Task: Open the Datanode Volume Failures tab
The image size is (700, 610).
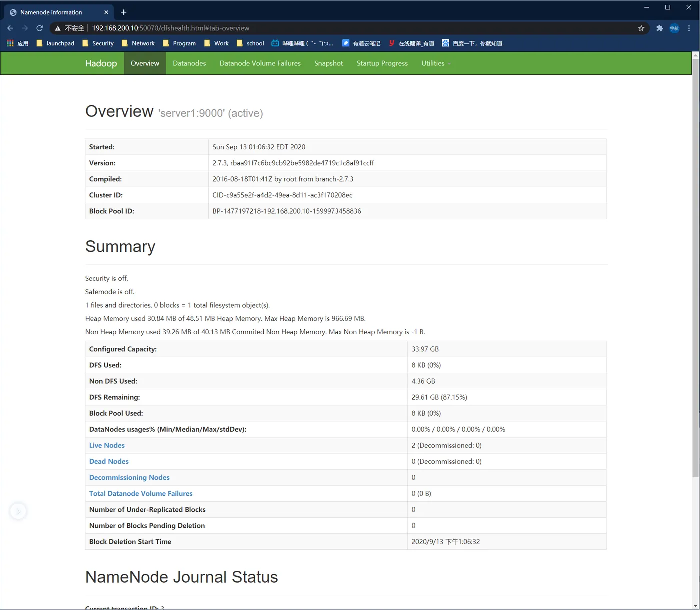Action: 260,63
